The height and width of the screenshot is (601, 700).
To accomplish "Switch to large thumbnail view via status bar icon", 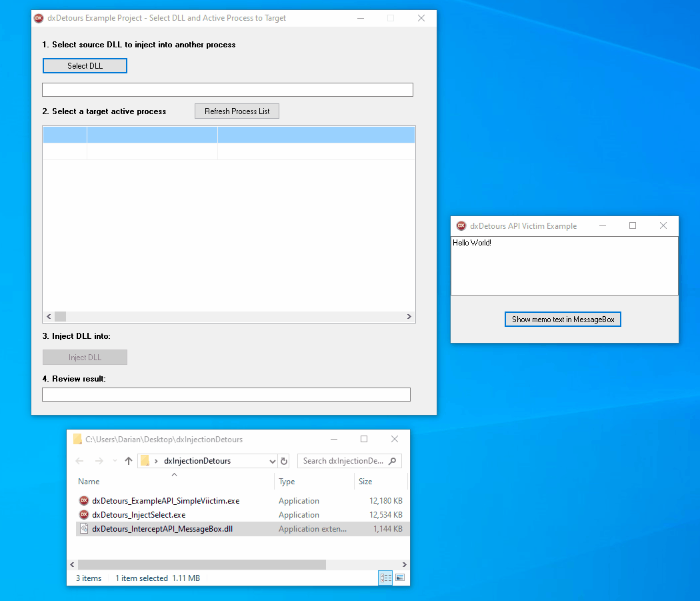I will [400, 578].
